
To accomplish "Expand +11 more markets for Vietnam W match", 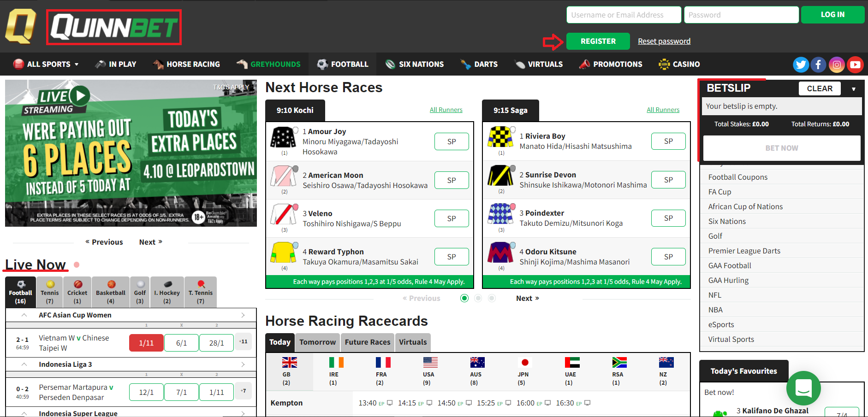I will 244,341.
